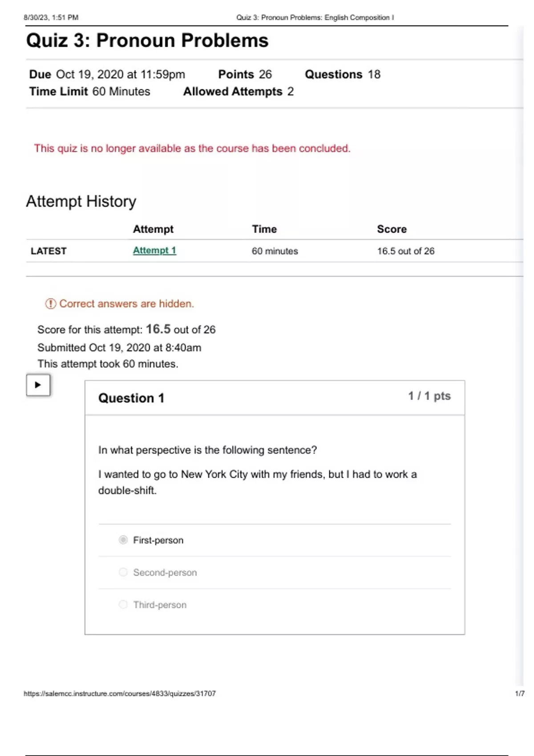Click the page number 1/7 indicator
Viewport: 534px width, 756px height.
tap(519, 693)
